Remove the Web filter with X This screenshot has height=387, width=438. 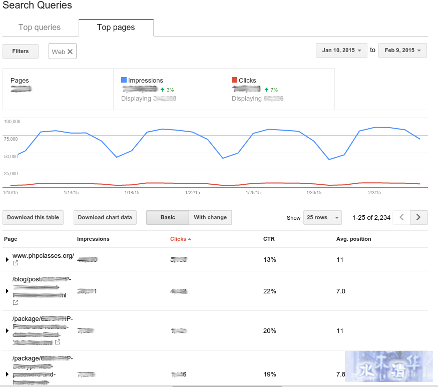point(70,51)
